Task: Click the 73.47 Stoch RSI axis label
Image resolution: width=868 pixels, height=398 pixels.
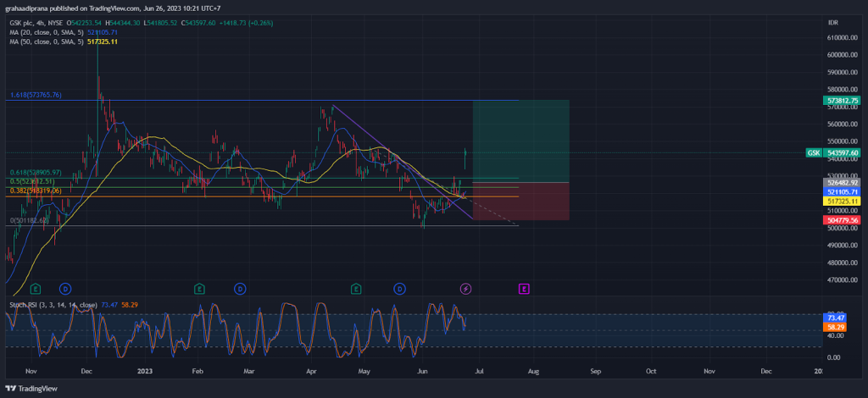Action: pos(834,318)
